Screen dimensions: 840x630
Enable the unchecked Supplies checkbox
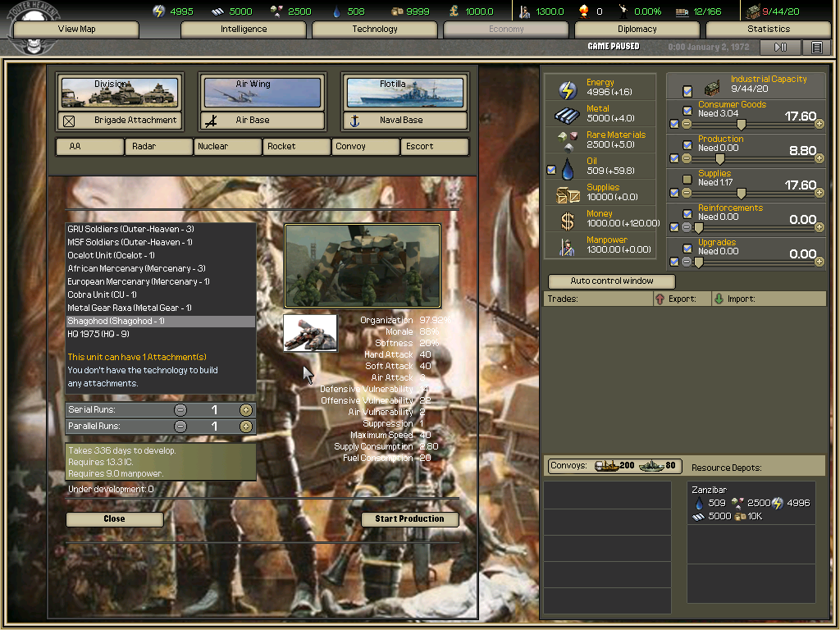pyautogui.click(x=687, y=179)
